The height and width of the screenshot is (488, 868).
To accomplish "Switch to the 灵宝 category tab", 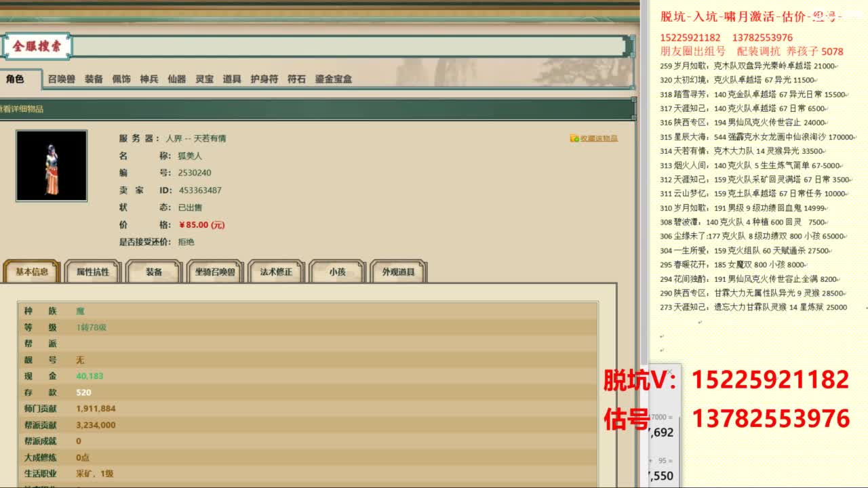I will coord(205,79).
